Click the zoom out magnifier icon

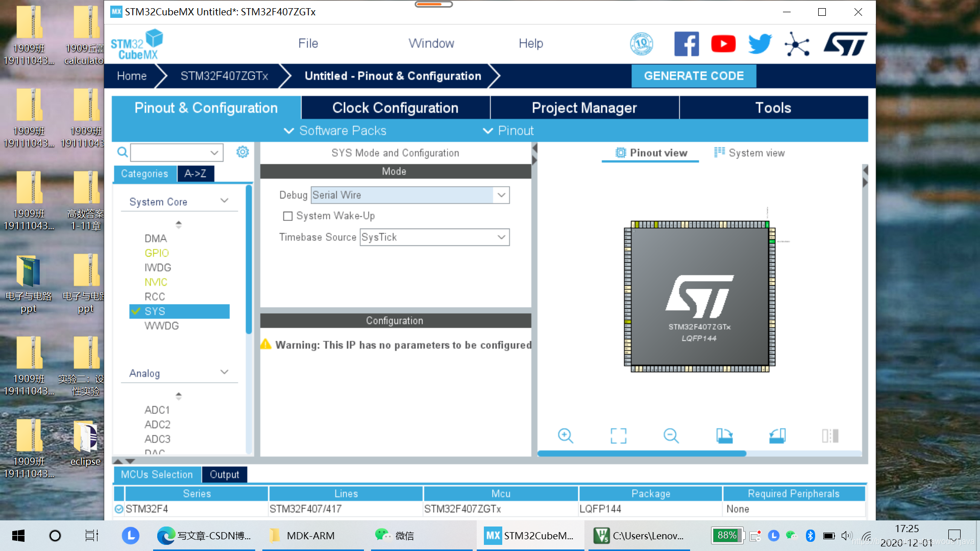(671, 436)
